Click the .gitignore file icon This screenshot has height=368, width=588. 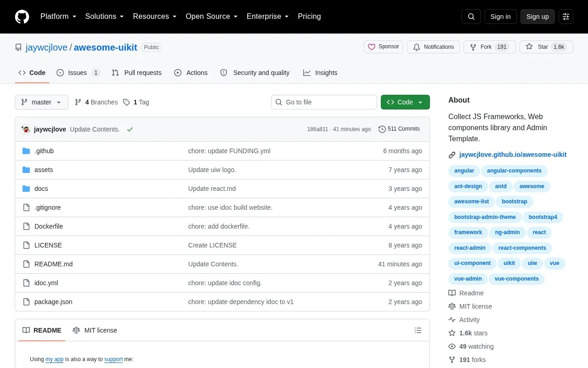[26, 207]
